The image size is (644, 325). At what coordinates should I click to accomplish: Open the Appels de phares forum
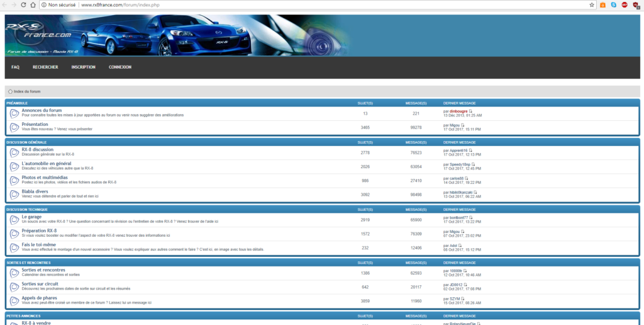pyautogui.click(x=40, y=298)
